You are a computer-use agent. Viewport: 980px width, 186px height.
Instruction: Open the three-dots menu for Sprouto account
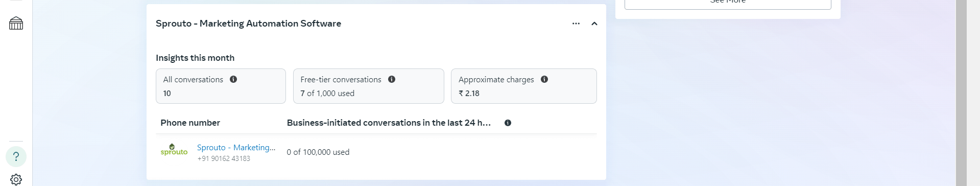[576, 24]
